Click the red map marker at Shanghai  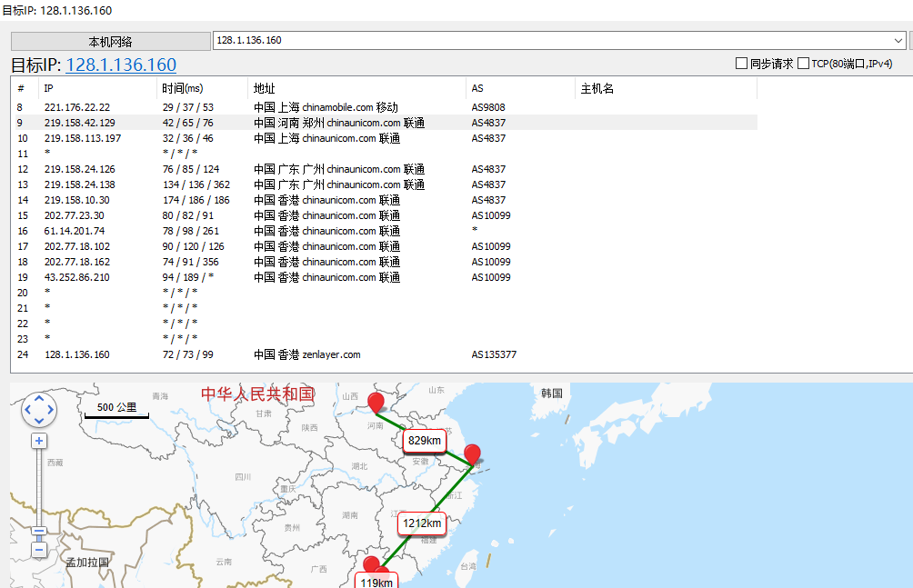472,454
